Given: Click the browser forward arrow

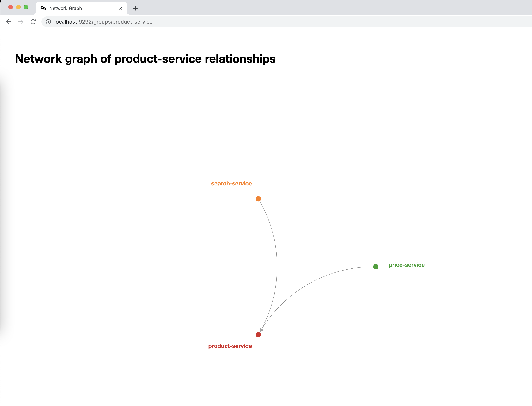Looking at the screenshot, I should [x=21, y=22].
